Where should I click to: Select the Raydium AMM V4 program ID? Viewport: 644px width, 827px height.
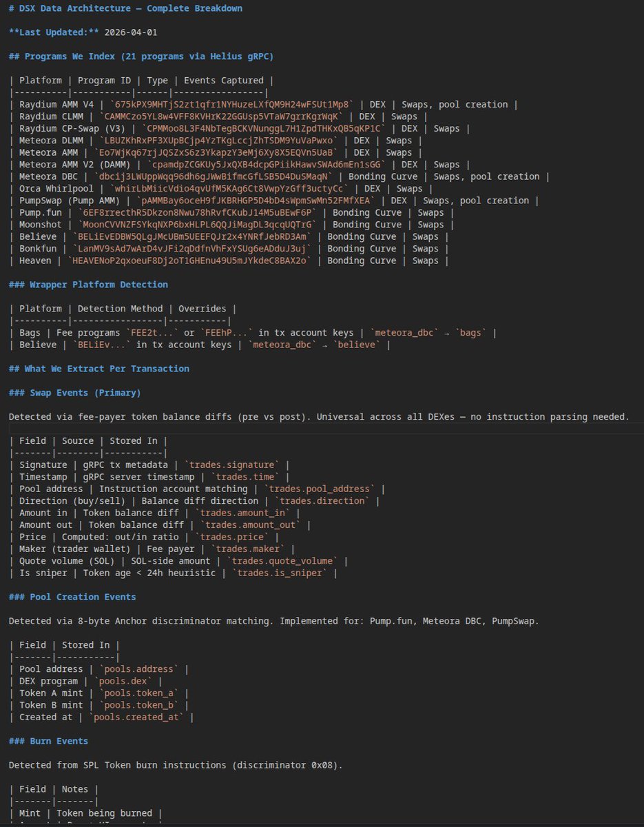230,105
